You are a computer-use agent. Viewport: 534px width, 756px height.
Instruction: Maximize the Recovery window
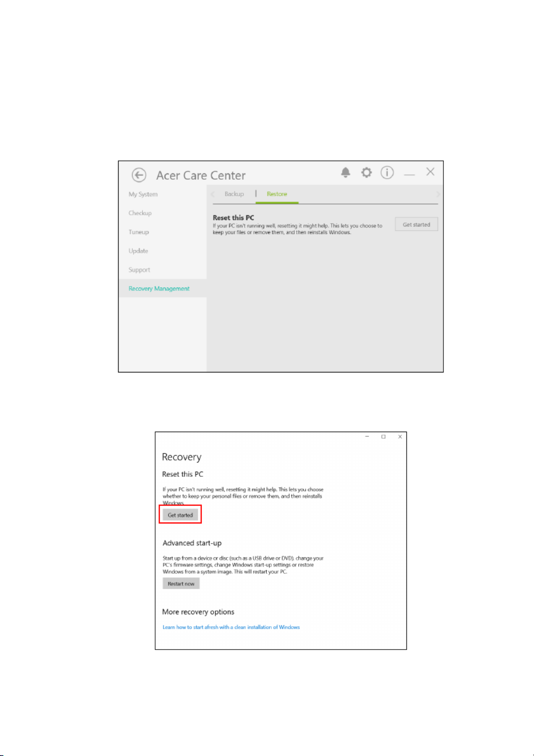pos(384,437)
